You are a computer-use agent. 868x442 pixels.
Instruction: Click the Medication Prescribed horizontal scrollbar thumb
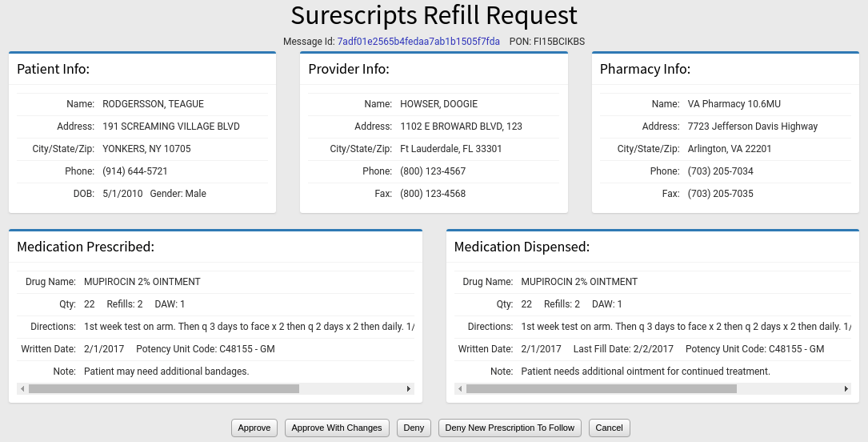163,388
